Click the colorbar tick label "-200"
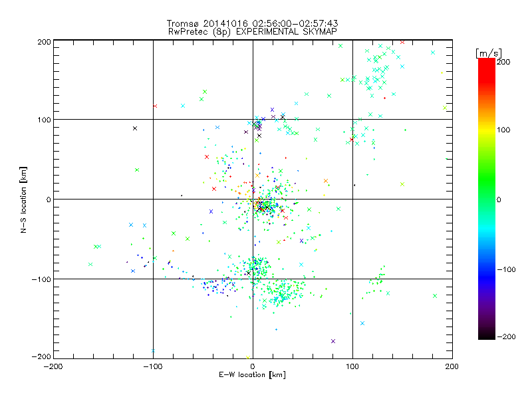 (506, 336)
